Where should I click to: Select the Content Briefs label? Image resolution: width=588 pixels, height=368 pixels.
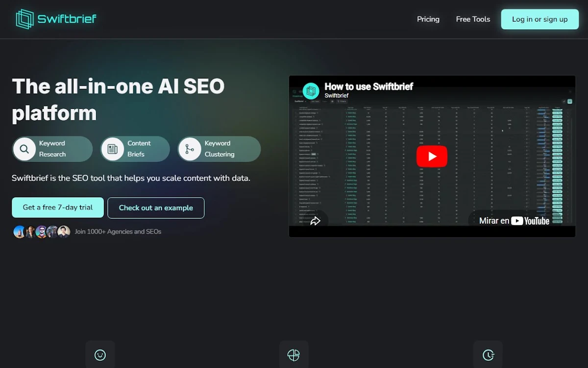click(x=139, y=149)
